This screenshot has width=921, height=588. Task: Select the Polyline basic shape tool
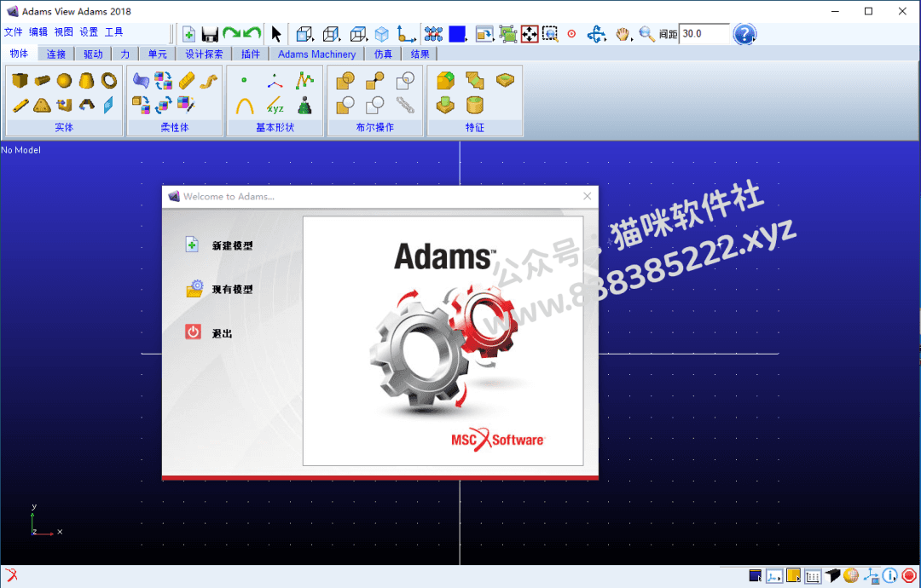click(304, 80)
